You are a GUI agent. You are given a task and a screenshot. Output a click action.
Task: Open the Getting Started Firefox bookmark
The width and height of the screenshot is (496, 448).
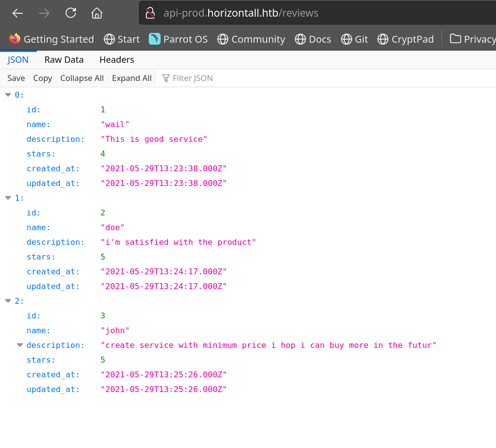52,39
